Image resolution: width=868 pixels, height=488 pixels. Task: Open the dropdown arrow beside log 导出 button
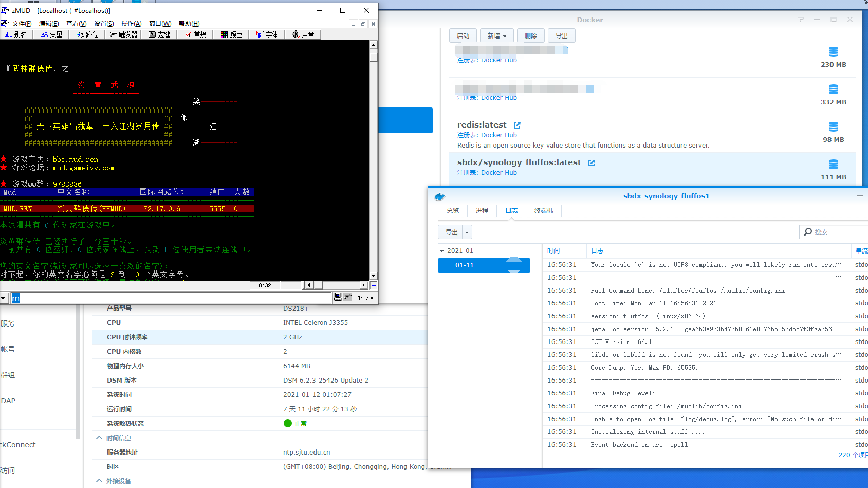[467, 232]
